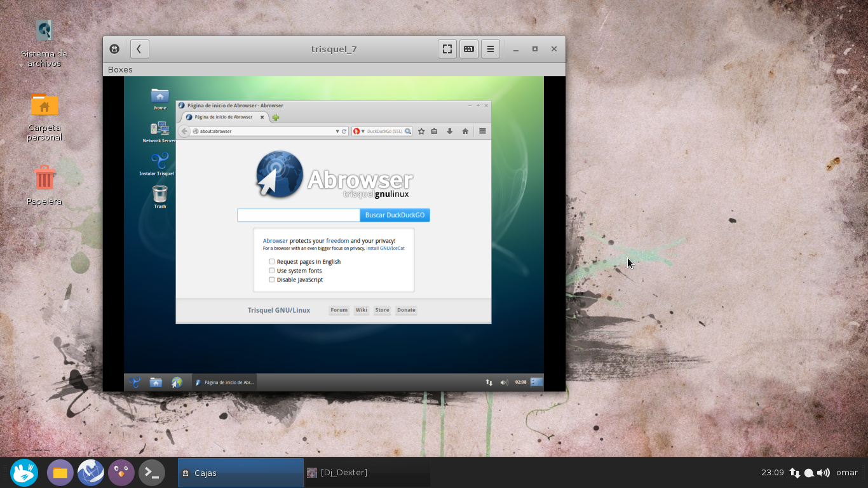Screen dimensions: 868x488
Task: Click the Buscar DuckDuckGO button
Action: pos(395,215)
